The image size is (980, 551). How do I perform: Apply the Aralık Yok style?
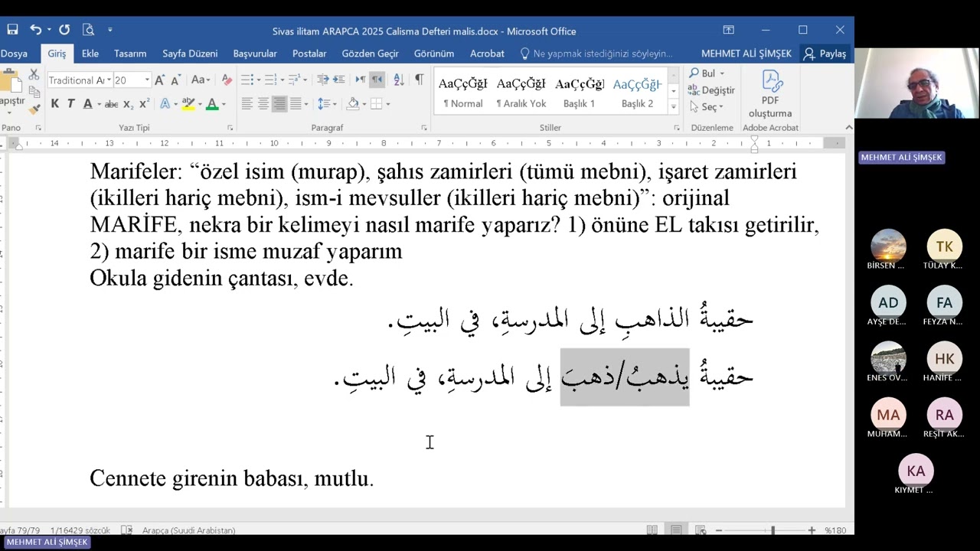[521, 91]
